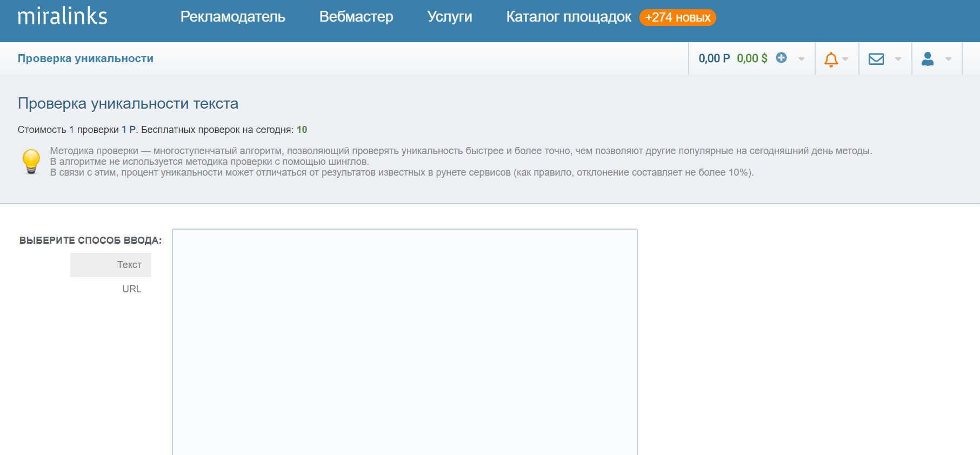Click the miralinks logo
Viewport: 980px width, 455px height.
point(62,16)
